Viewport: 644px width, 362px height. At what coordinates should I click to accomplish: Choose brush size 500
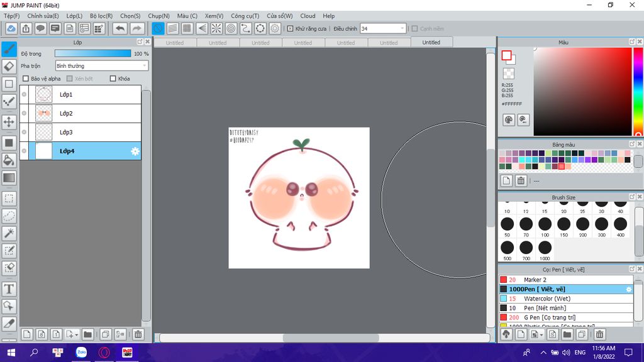[x=508, y=251]
